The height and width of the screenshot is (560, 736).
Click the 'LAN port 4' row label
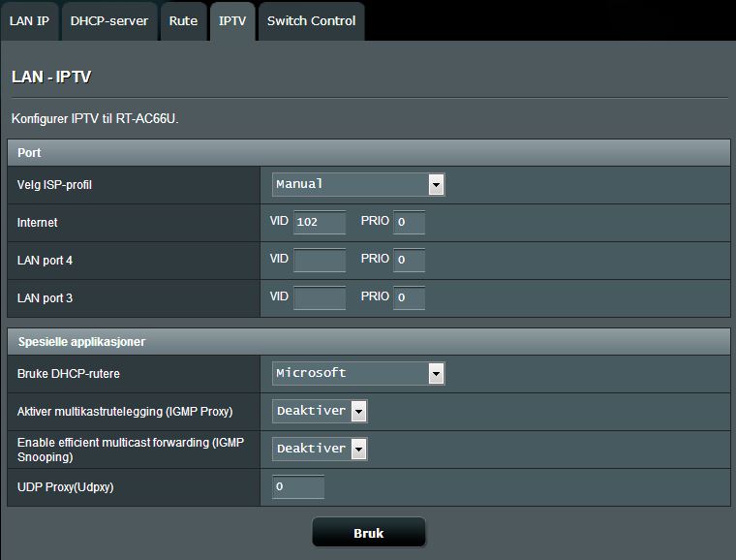click(46, 261)
